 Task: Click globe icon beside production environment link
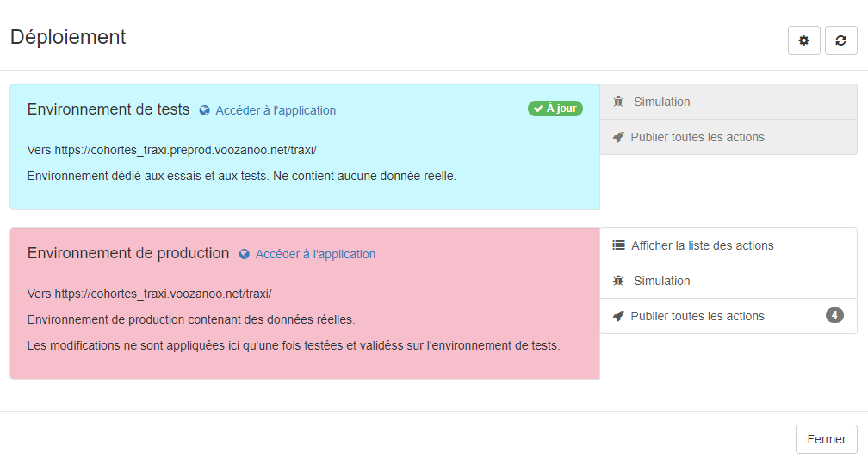[x=245, y=254]
